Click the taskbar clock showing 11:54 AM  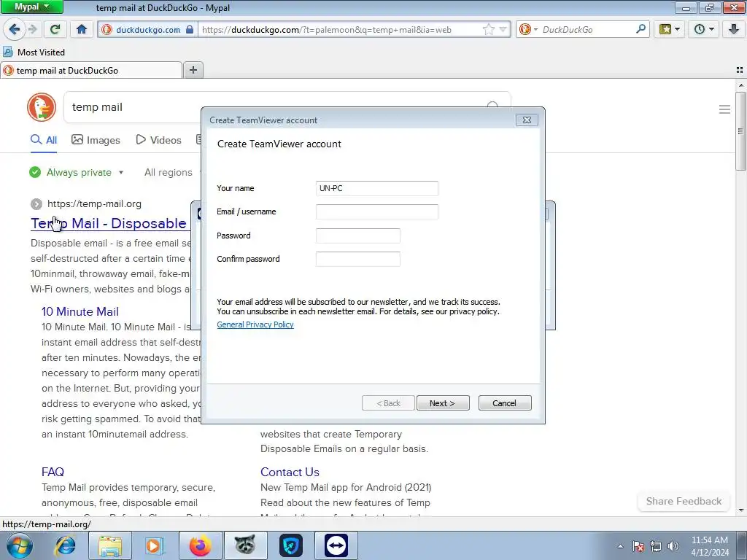[709, 546]
